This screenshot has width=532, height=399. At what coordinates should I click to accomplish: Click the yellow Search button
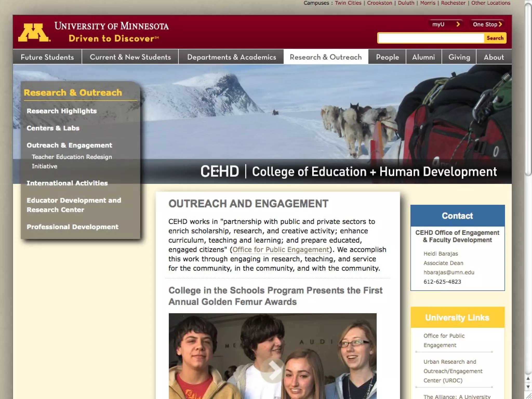tap(495, 38)
